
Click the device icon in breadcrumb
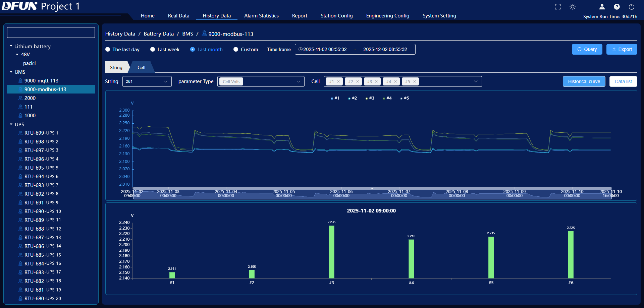click(204, 33)
